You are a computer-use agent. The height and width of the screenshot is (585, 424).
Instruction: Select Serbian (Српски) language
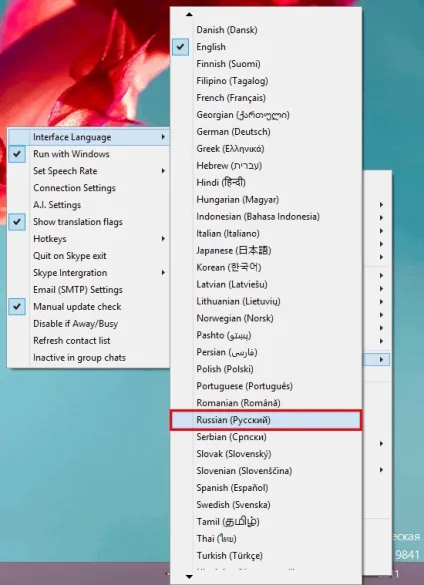pyautogui.click(x=266, y=437)
